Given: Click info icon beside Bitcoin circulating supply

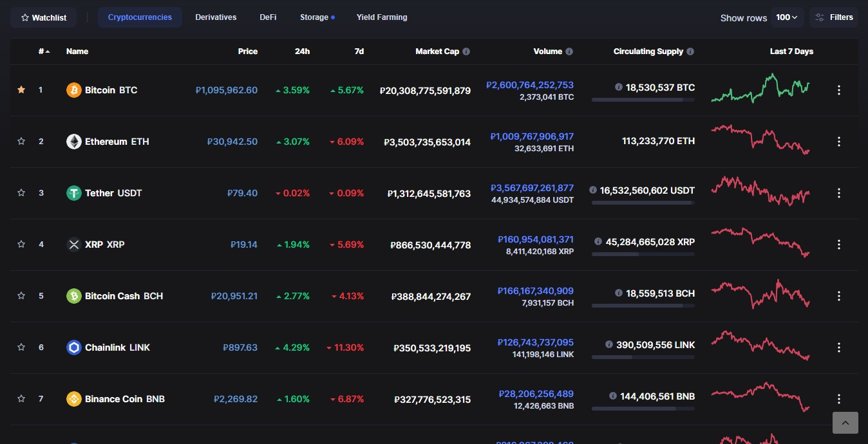Looking at the screenshot, I should 619,87.
